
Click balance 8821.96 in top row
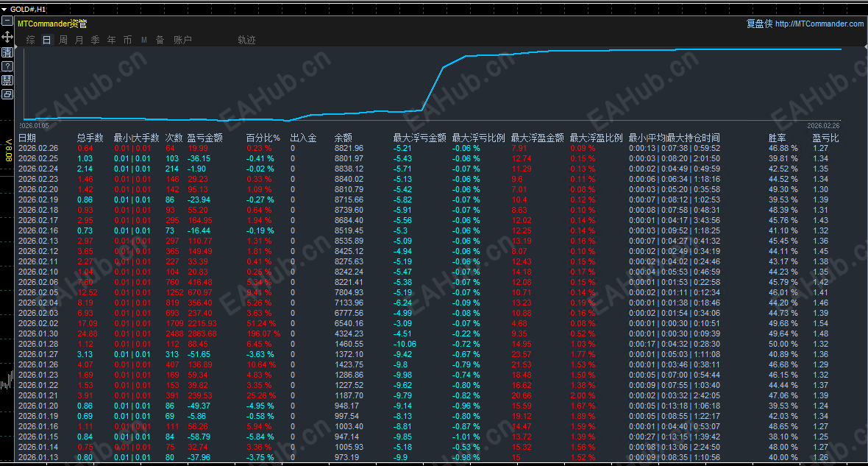(x=349, y=148)
